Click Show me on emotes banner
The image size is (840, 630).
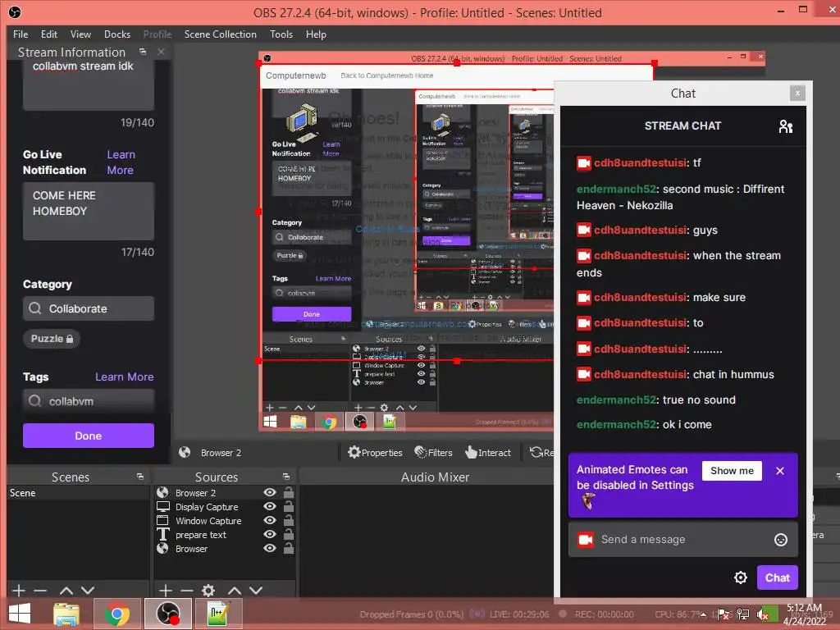[732, 471]
